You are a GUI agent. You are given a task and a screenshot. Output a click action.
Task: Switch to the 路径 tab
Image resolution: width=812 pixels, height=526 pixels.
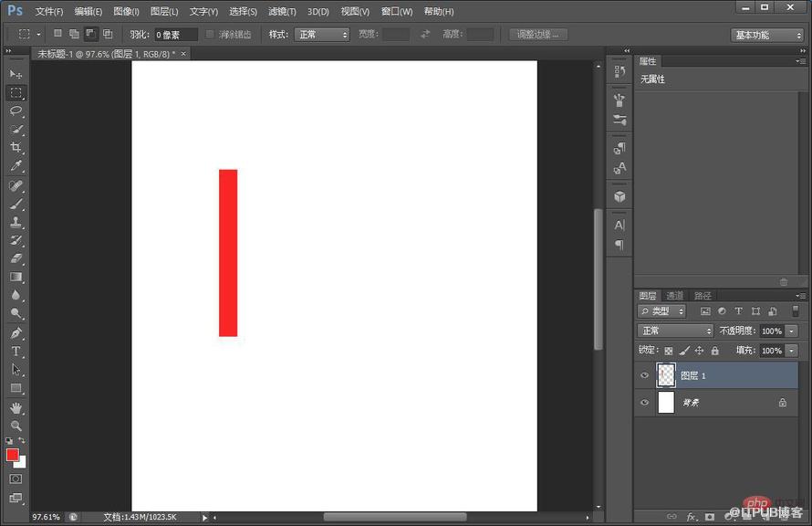coord(703,296)
